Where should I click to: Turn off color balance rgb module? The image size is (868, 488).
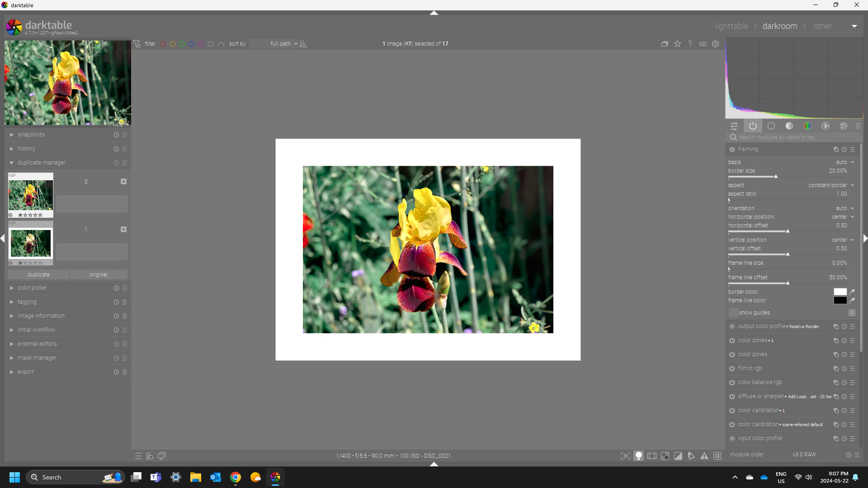click(x=732, y=382)
